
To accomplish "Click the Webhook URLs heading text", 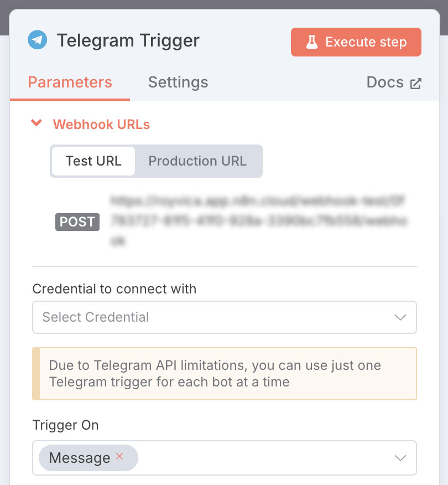I will tap(101, 125).
